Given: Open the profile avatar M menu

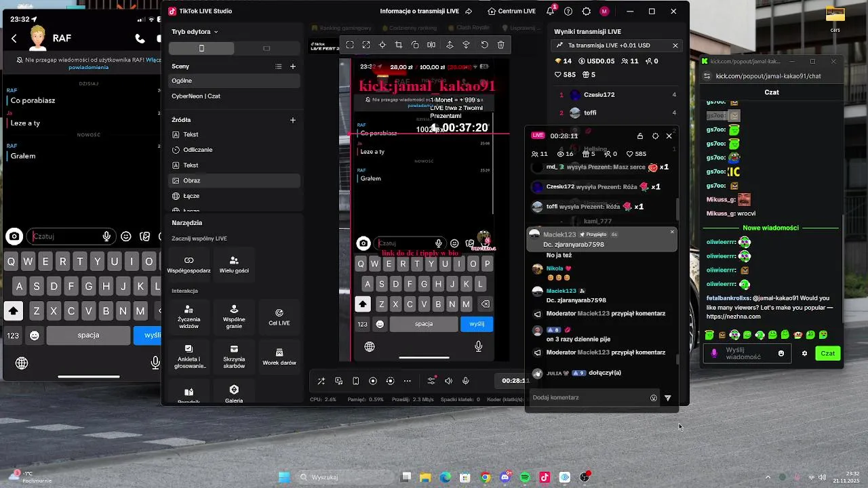Looking at the screenshot, I should pos(604,12).
